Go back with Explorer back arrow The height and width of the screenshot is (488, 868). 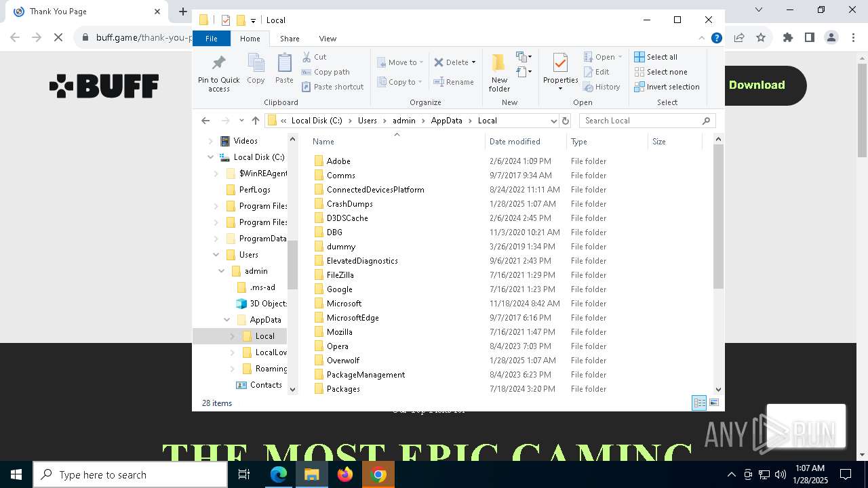pos(205,121)
